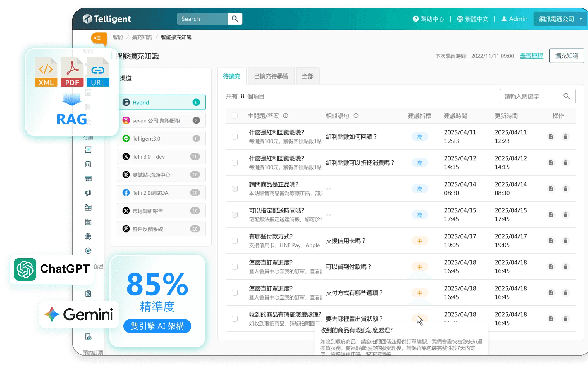Image resolution: width=588 pixels, height=367 pixels.
Task: Click info icon next to 相似語句 header
Action: coord(356,116)
